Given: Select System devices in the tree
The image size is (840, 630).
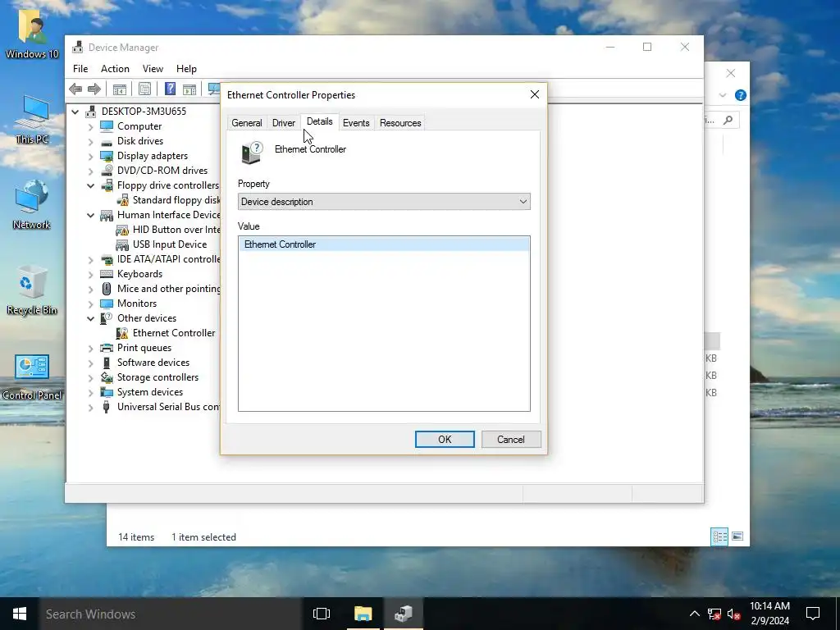Looking at the screenshot, I should point(150,392).
